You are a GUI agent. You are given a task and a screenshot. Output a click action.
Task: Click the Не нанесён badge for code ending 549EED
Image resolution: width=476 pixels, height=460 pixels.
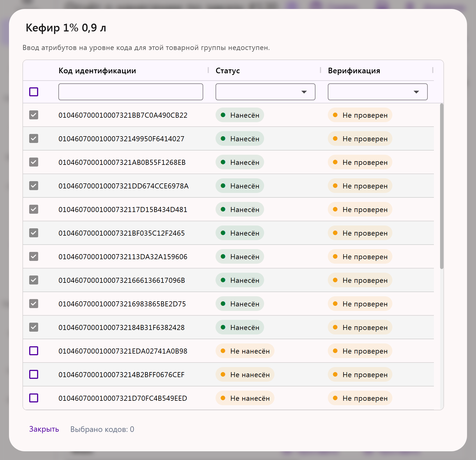point(245,398)
